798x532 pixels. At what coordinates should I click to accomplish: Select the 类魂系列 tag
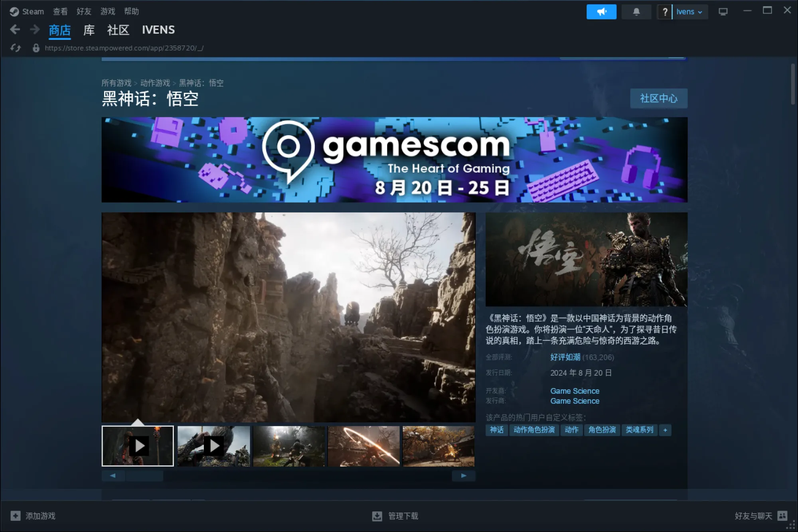pyautogui.click(x=639, y=430)
